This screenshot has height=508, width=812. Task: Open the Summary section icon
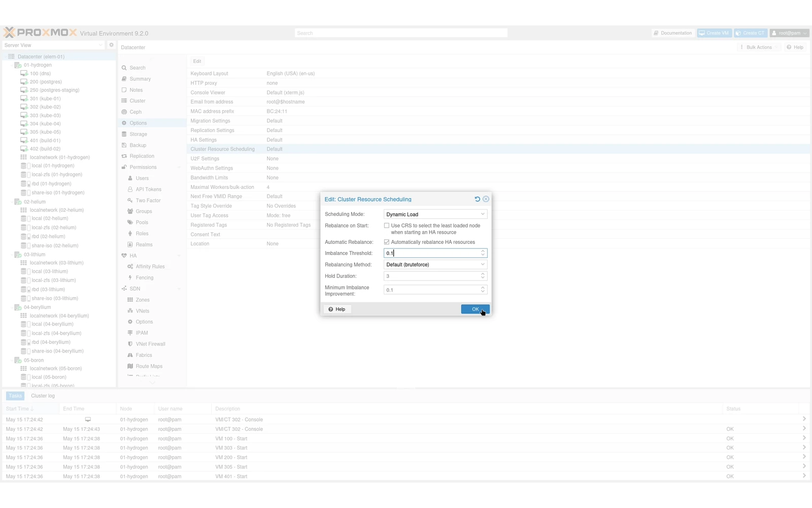tap(124, 79)
